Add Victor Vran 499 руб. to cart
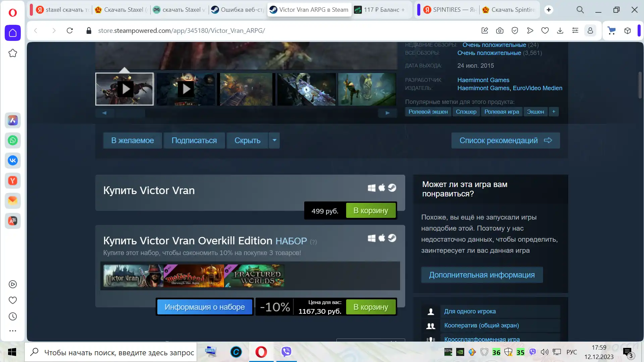 (371, 210)
